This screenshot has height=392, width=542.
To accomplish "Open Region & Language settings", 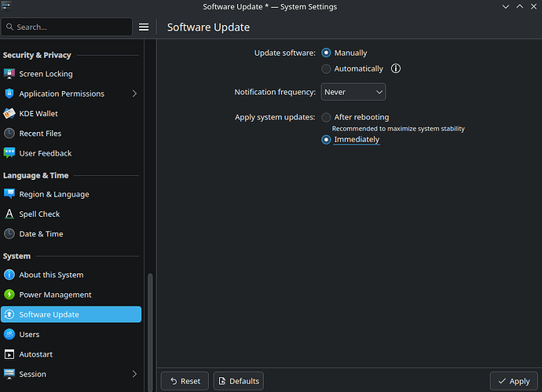I will point(53,194).
